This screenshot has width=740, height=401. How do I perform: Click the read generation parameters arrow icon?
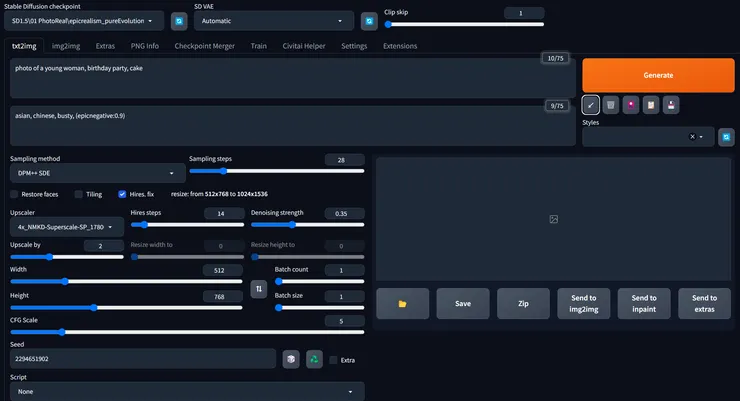tap(590, 105)
